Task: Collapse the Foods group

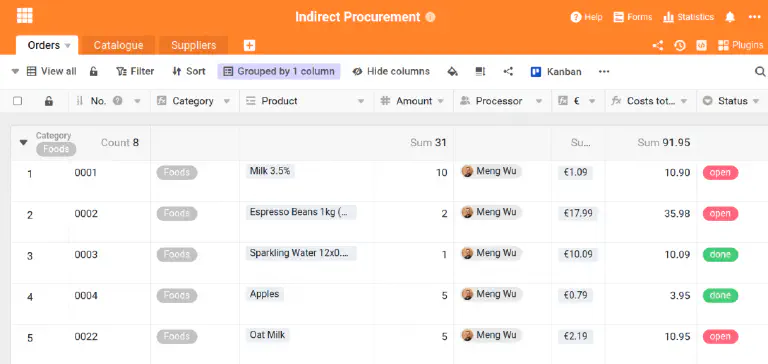Action: pyautogui.click(x=23, y=143)
